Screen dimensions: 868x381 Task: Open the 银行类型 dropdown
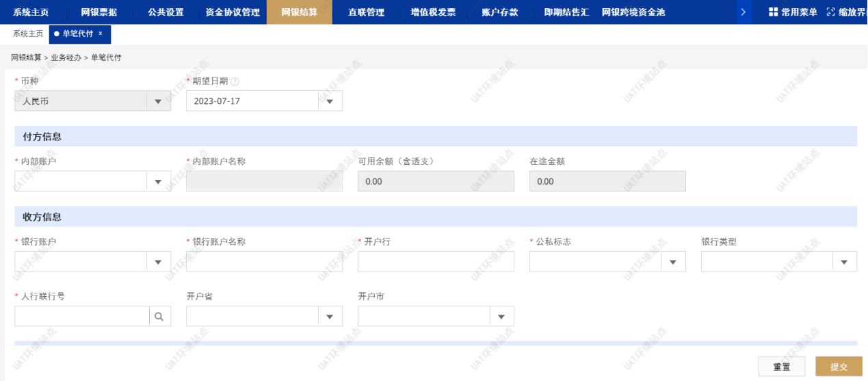pyautogui.click(x=844, y=262)
